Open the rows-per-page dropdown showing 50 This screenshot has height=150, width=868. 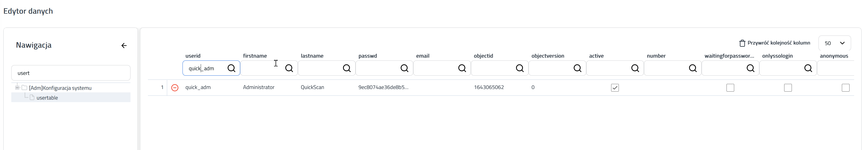pos(834,43)
